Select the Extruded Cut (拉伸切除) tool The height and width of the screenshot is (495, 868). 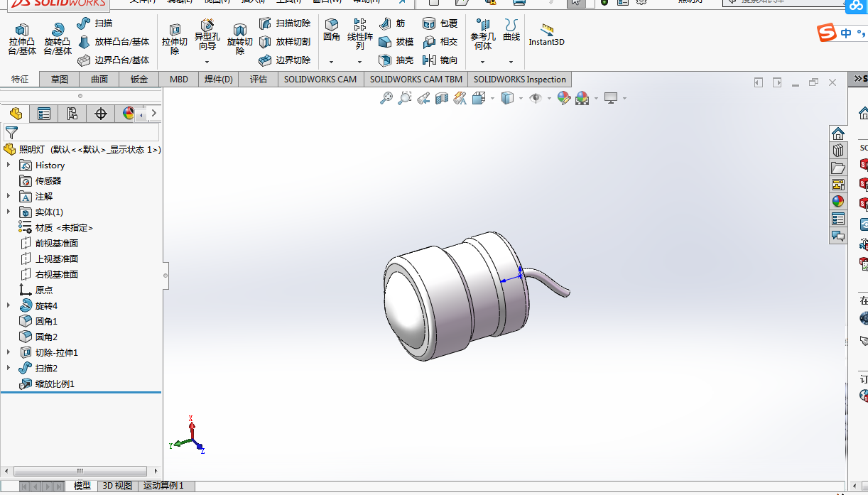pos(175,39)
